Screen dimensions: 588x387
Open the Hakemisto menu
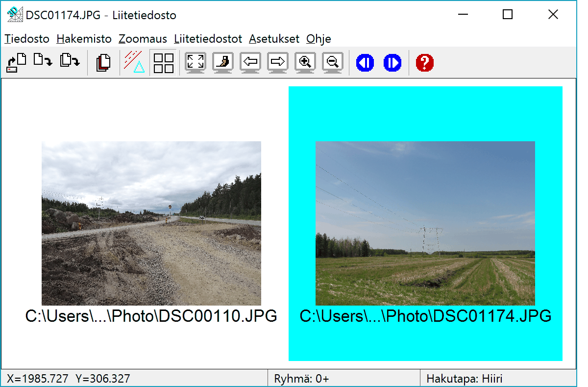[x=84, y=39]
